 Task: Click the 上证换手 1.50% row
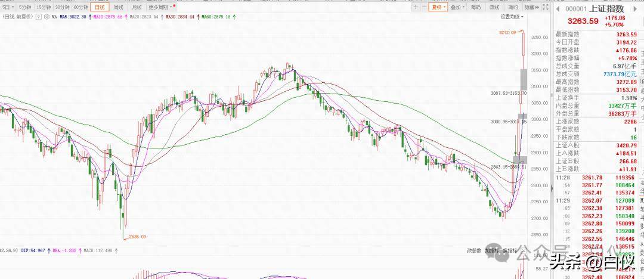[596, 98]
